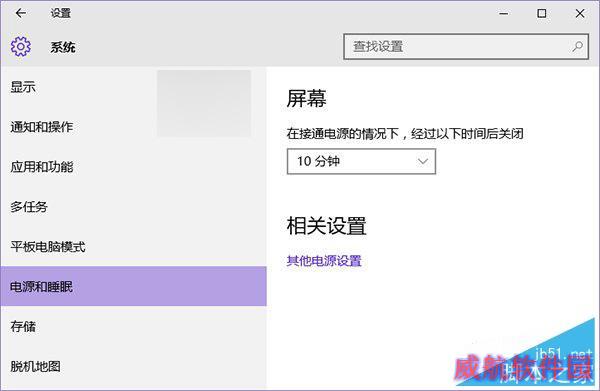This screenshot has width=600, height=391.
Task: Close the settings window
Action: pos(580,14)
